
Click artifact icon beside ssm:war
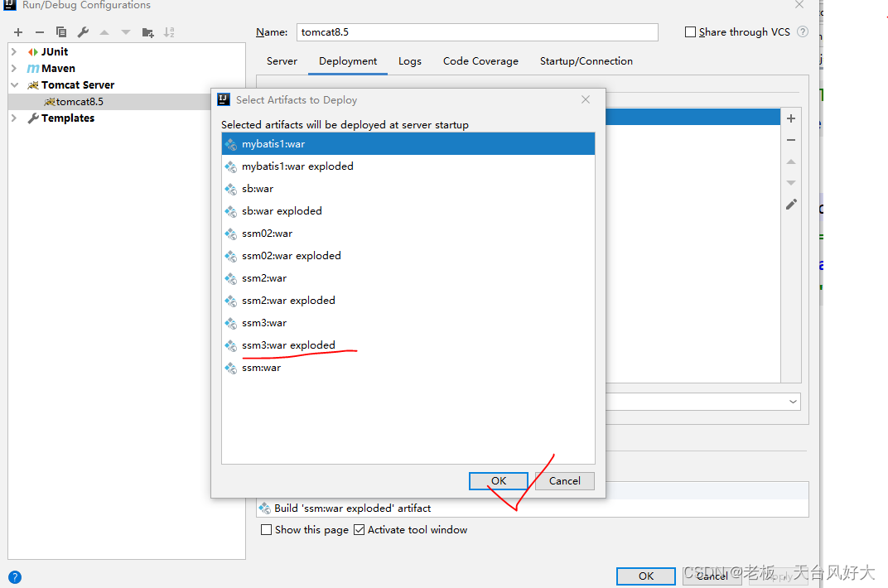[230, 368]
